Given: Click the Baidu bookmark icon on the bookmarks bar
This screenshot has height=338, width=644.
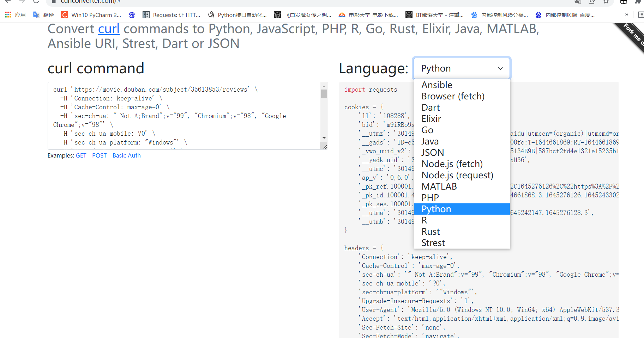Looking at the screenshot, I should 132,14.
